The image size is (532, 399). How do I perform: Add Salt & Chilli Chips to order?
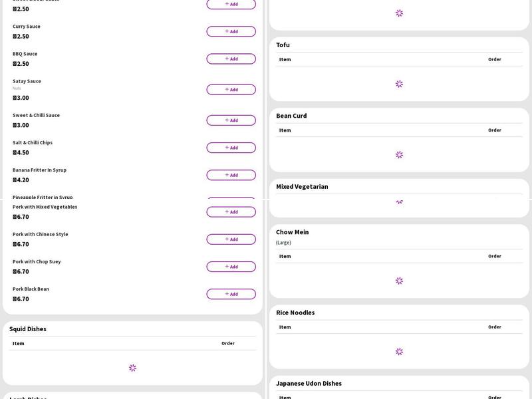click(x=231, y=148)
